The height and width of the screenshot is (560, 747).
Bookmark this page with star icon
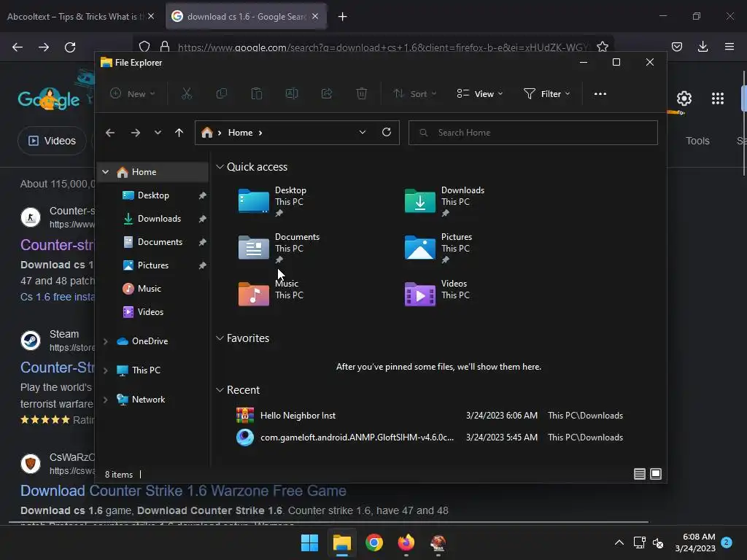point(602,47)
